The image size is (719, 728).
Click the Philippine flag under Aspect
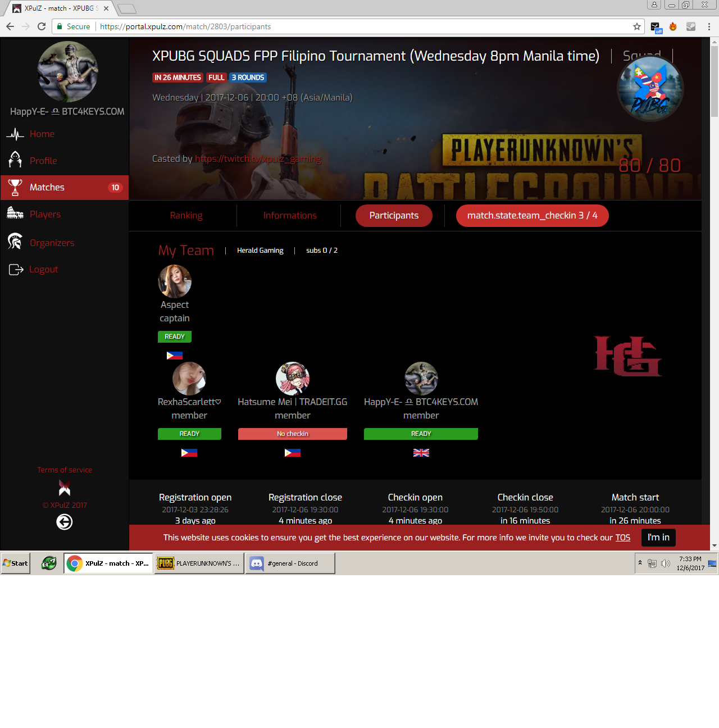[175, 356]
